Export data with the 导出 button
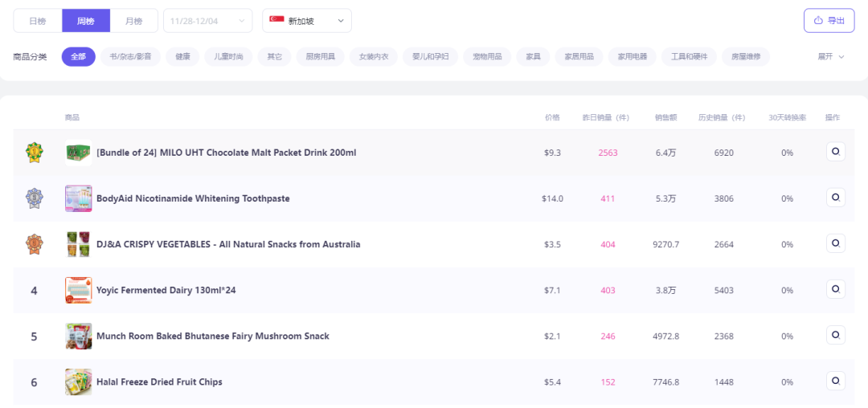The width and height of the screenshot is (868, 408). click(829, 20)
